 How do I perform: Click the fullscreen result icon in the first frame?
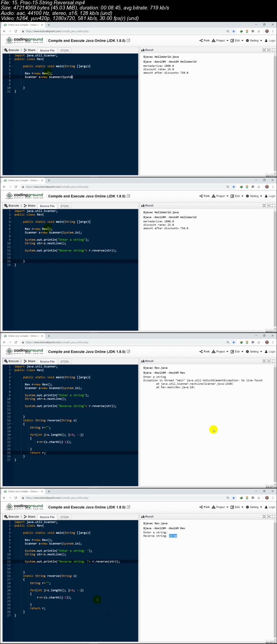pos(273,50)
